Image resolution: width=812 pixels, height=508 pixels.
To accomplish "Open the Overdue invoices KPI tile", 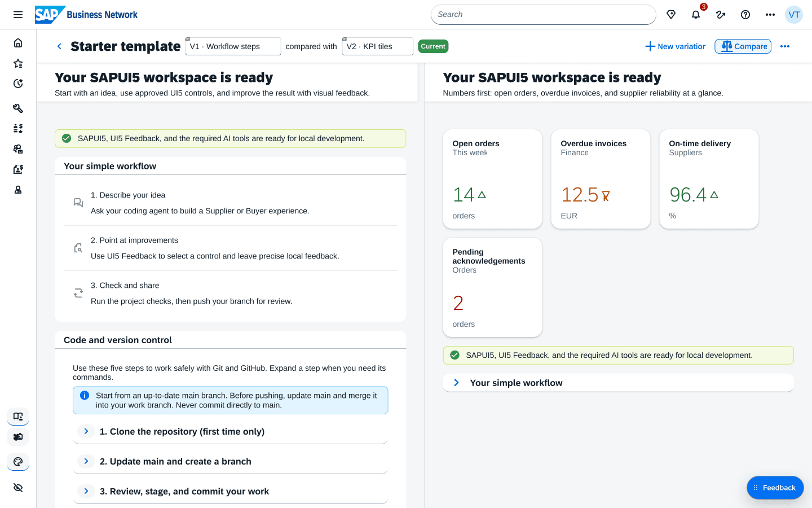I will 601,179.
